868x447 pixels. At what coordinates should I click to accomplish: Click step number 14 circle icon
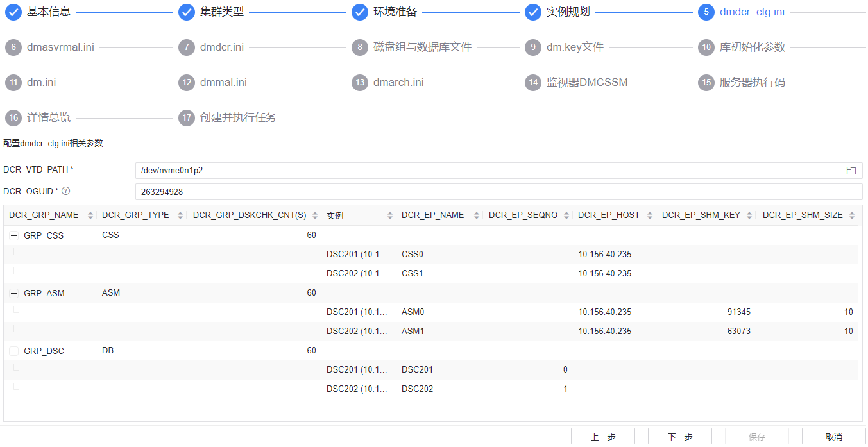[533, 83]
